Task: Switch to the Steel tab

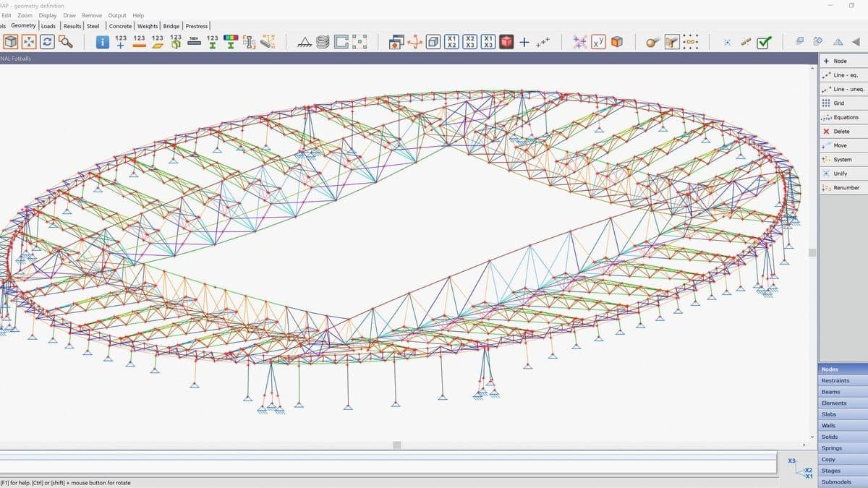Action: [93, 26]
